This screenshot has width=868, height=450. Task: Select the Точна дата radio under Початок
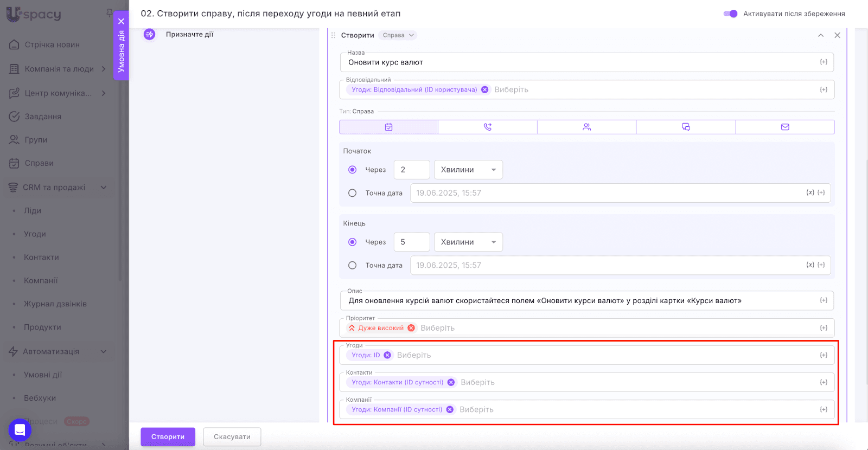[x=353, y=193]
